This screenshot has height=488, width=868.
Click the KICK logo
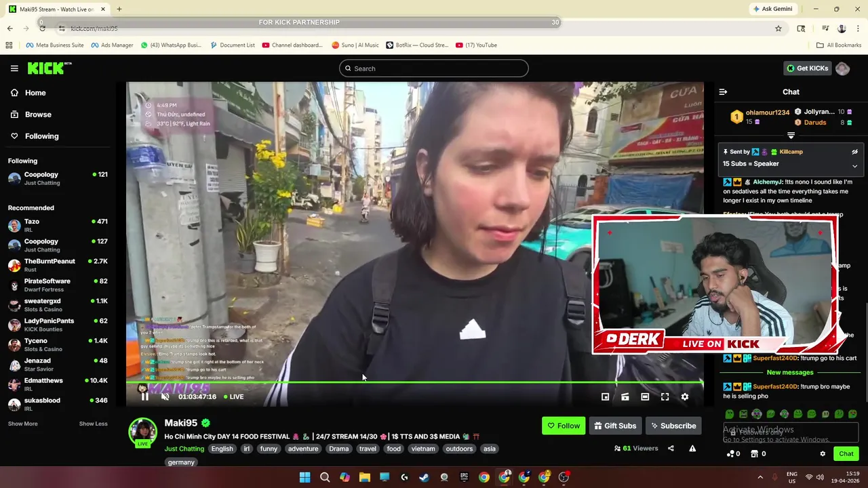tap(49, 68)
